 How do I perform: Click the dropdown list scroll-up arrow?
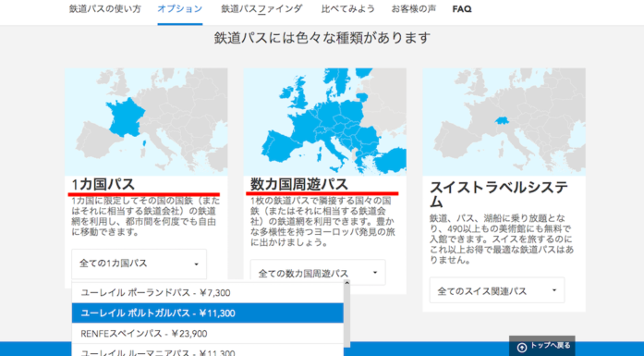(x=346, y=283)
